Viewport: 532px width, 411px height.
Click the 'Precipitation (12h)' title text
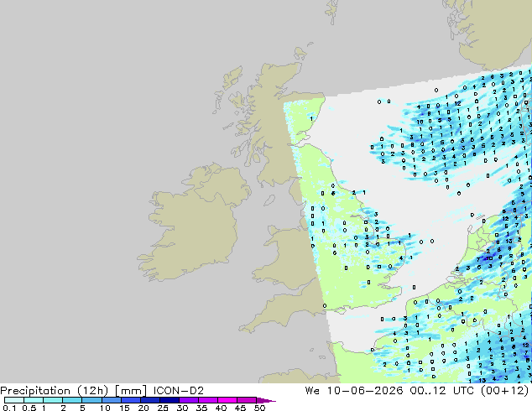(x=55, y=391)
